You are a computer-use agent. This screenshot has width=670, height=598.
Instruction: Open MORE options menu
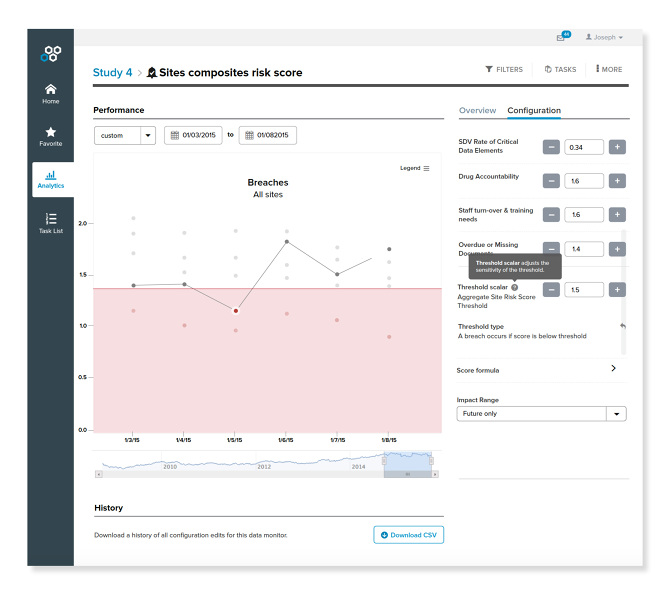click(609, 69)
